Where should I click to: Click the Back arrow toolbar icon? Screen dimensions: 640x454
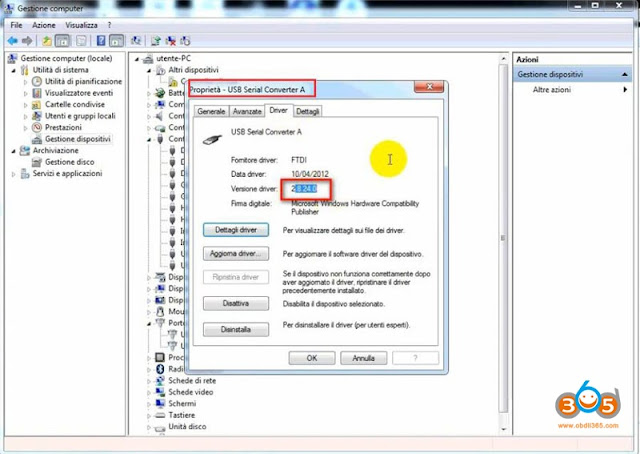(13, 41)
